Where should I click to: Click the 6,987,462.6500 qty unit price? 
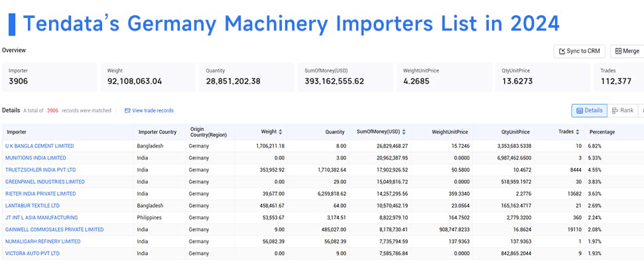(514, 158)
